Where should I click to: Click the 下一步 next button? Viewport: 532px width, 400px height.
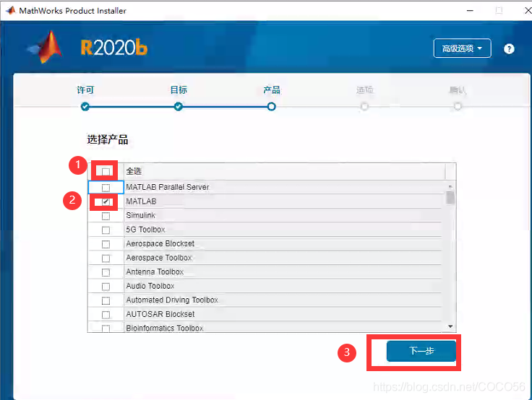pyautogui.click(x=421, y=351)
